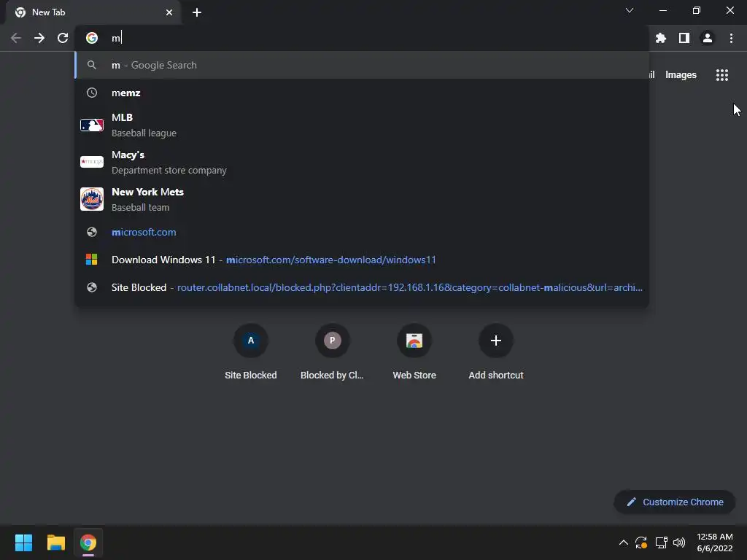The width and height of the screenshot is (747, 560).
Task: Choose the New York Mets suggestion
Action: pos(362,199)
